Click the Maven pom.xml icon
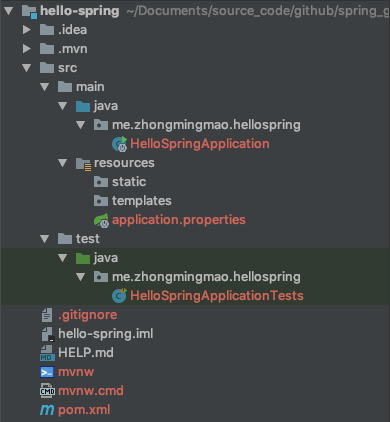The height and width of the screenshot is (422, 390). coord(47,410)
